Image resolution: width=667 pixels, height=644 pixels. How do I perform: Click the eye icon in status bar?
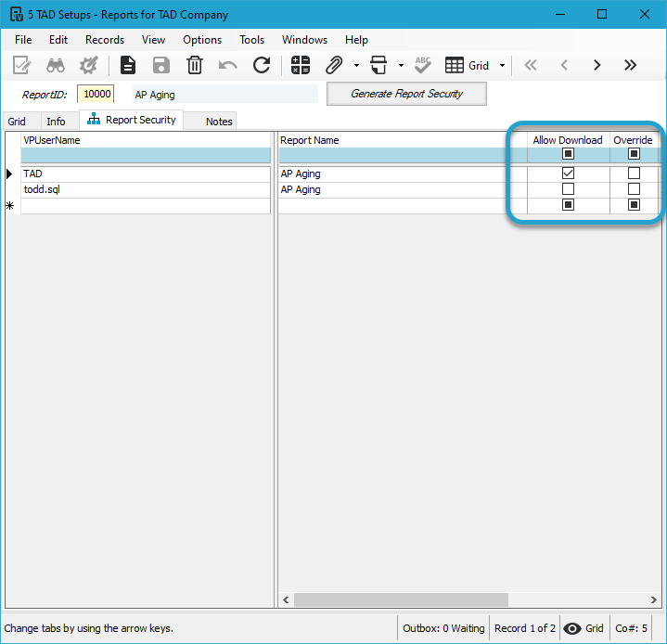pyautogui.click(x=572, y=628)
